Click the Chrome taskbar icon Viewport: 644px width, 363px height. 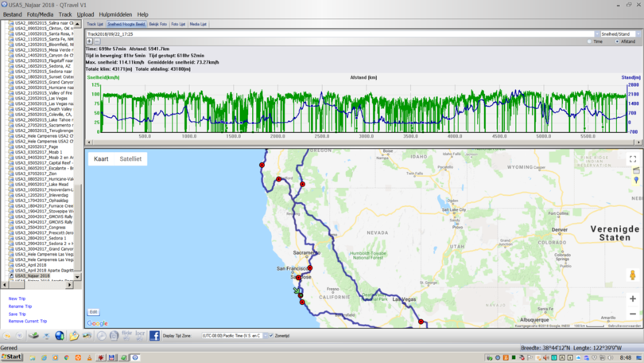[x=66, y=357]
